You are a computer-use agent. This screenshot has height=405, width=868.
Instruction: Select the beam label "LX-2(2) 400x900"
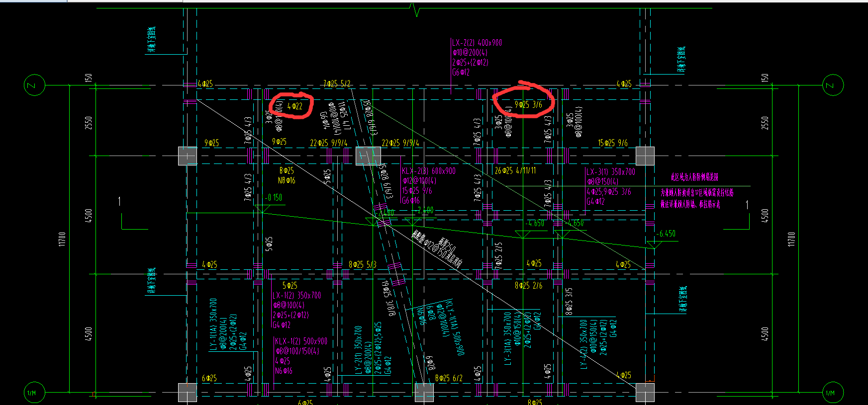[477, 43]
